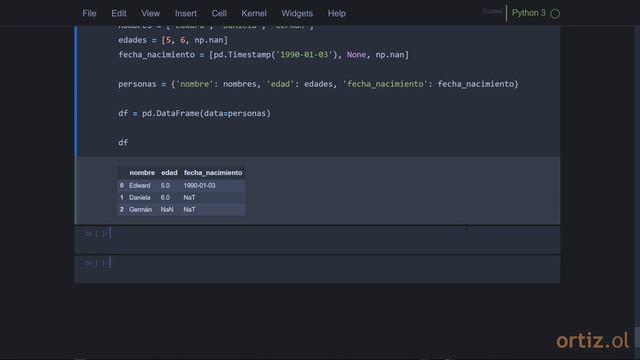The height and width of the screenshot is (360, 640).
Task: Open the Insert menu
Action: coord(186,13)
